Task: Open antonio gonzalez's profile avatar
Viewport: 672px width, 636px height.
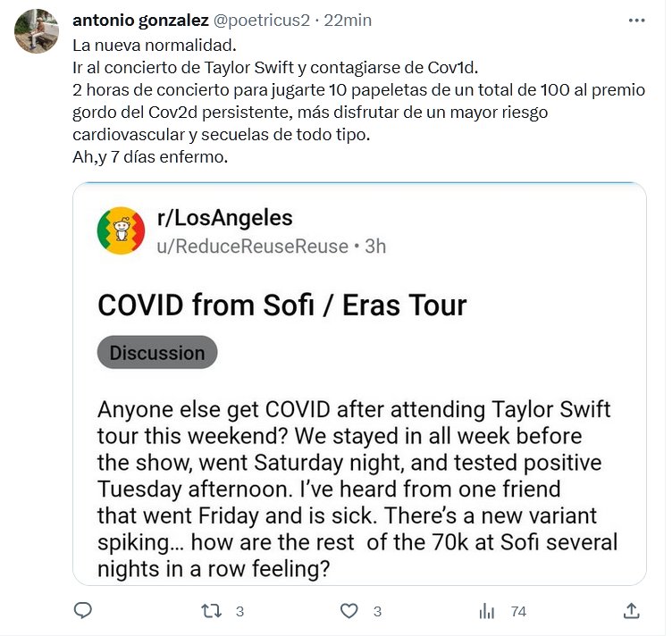Action: [38, 31]
